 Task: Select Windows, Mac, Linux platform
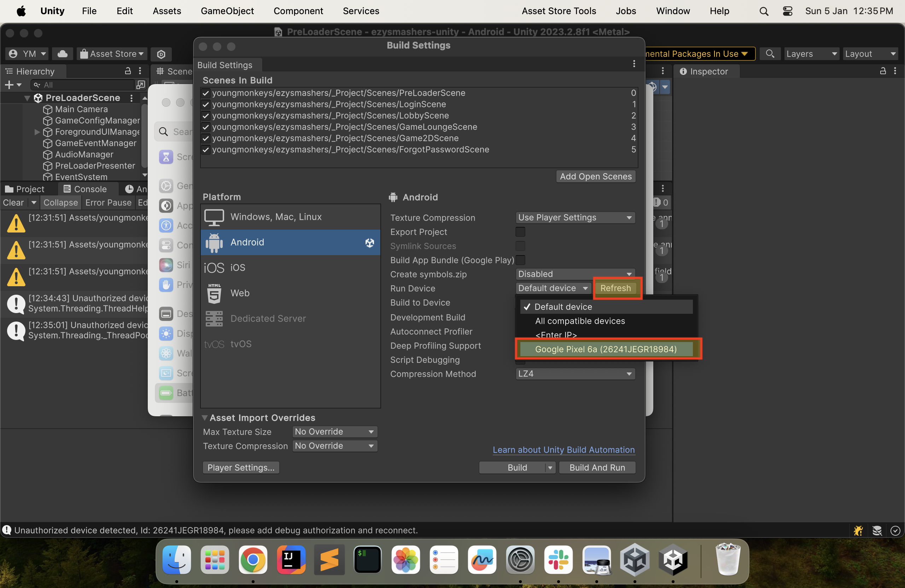point(290,217)
